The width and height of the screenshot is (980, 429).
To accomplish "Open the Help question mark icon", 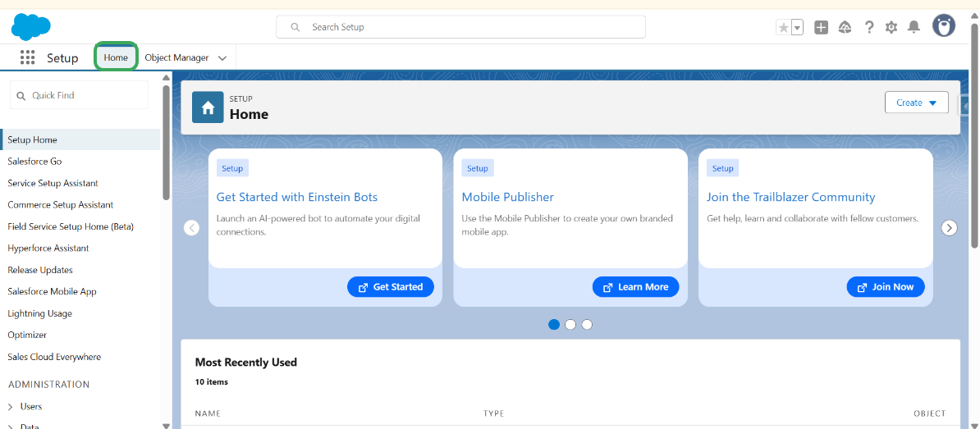I will coord(868,27).
